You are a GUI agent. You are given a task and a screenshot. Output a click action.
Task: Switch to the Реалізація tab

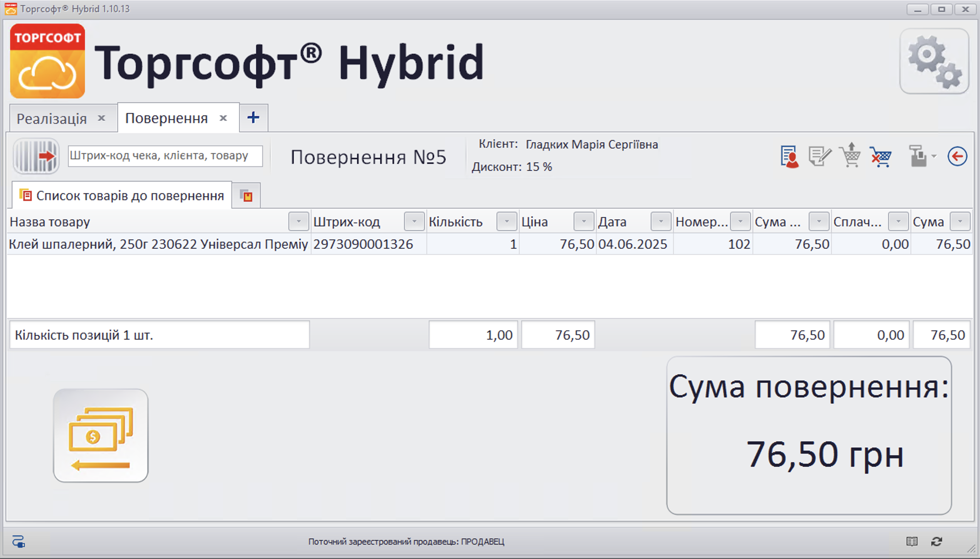pyautogui.click(x=52, y=118)
